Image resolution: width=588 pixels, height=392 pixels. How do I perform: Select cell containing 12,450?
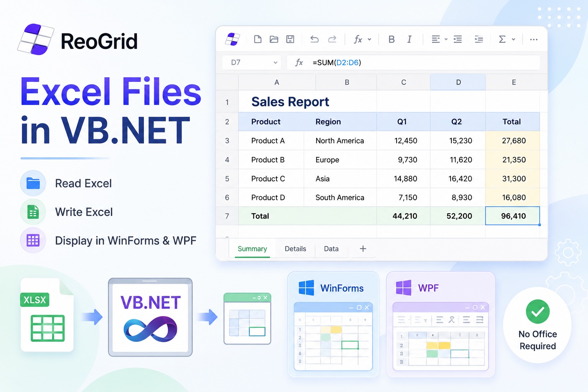(403, 140)
